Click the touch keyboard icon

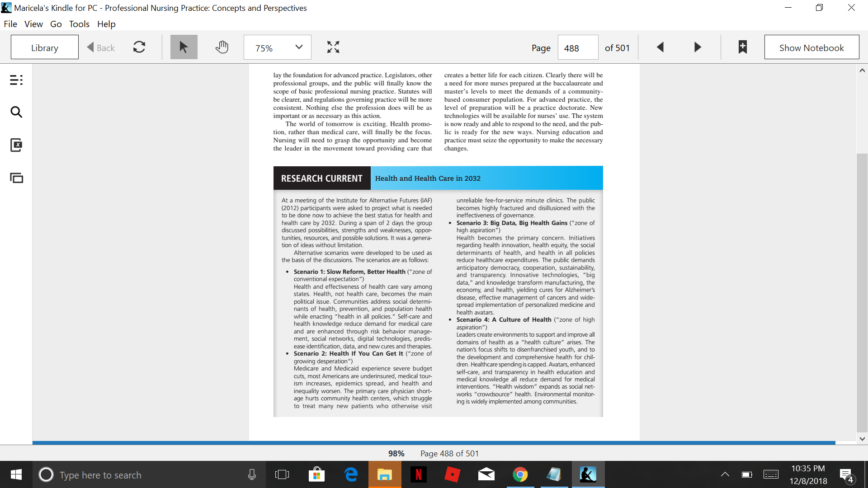771,474
